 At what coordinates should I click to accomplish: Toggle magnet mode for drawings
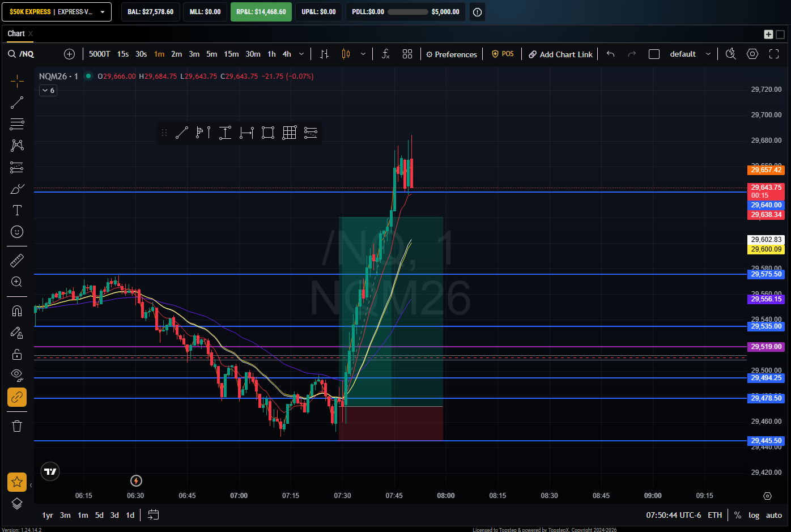17,311
